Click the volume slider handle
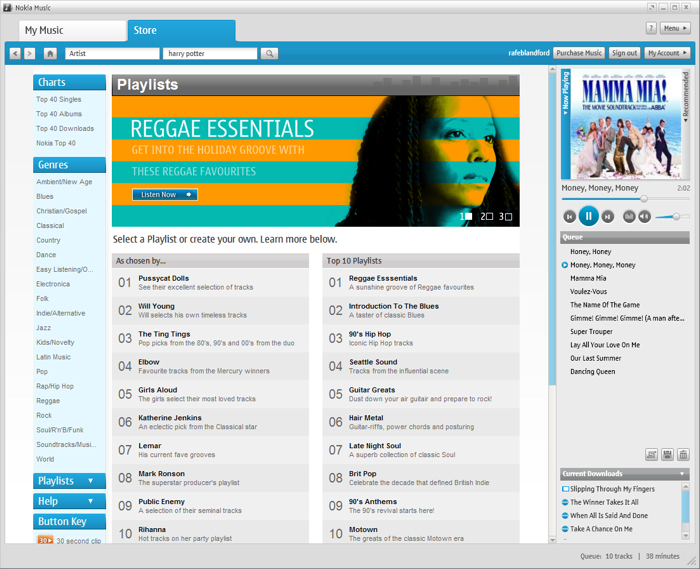This screenshot has width=700, height=569. [x=677, y=216]
